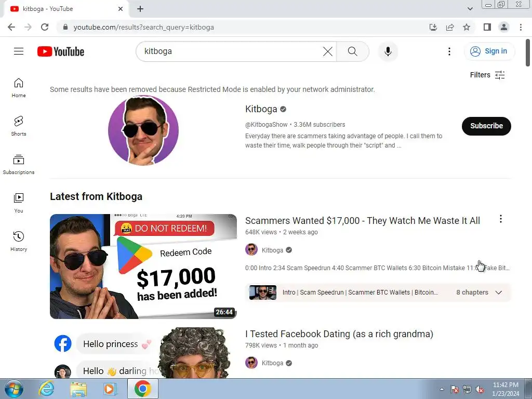532x399 pixels.
Task: Open the Windows Start button
Action: coord(14,389)
